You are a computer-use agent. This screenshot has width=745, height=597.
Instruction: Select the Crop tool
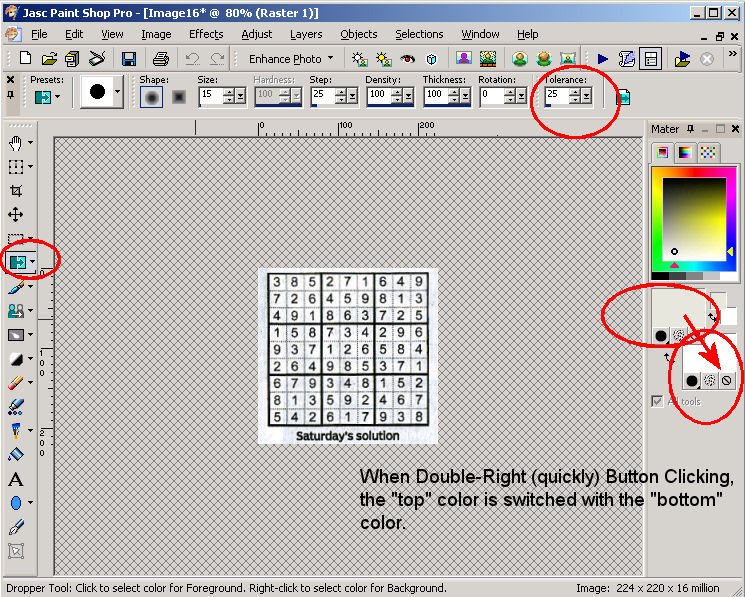pyautogui.click(x=16, y=190)
